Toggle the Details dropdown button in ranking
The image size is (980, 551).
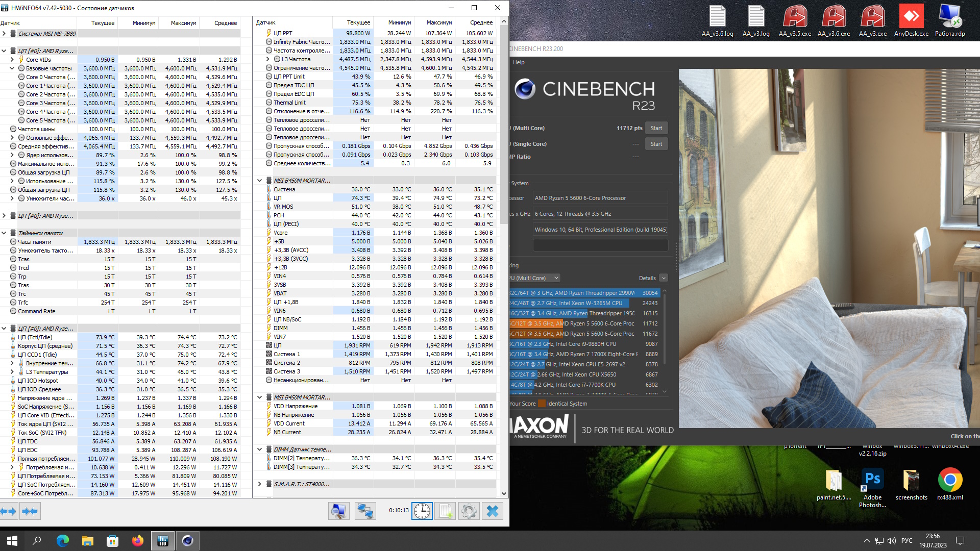[x=663, y=278]
